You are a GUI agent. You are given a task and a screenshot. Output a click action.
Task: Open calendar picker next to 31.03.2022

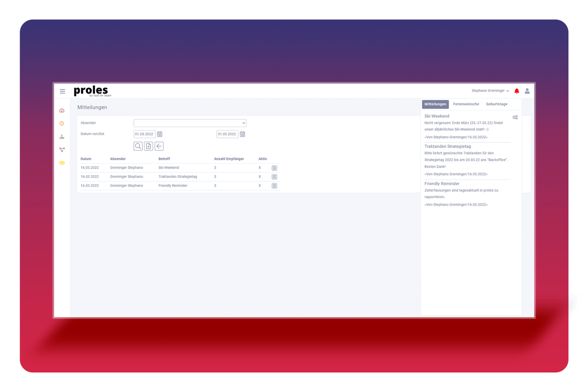[x=243, y=134]
